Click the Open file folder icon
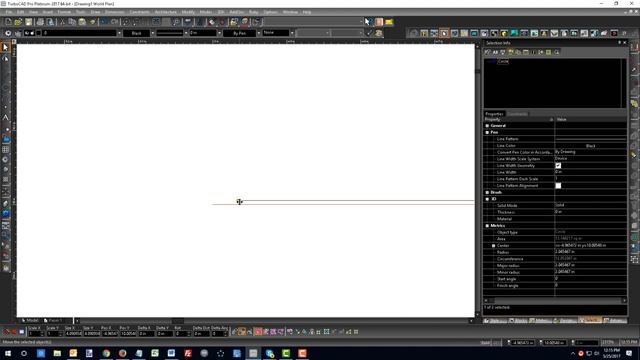The width and height of the screenshot is (640, 360). (x=18, y=22)
